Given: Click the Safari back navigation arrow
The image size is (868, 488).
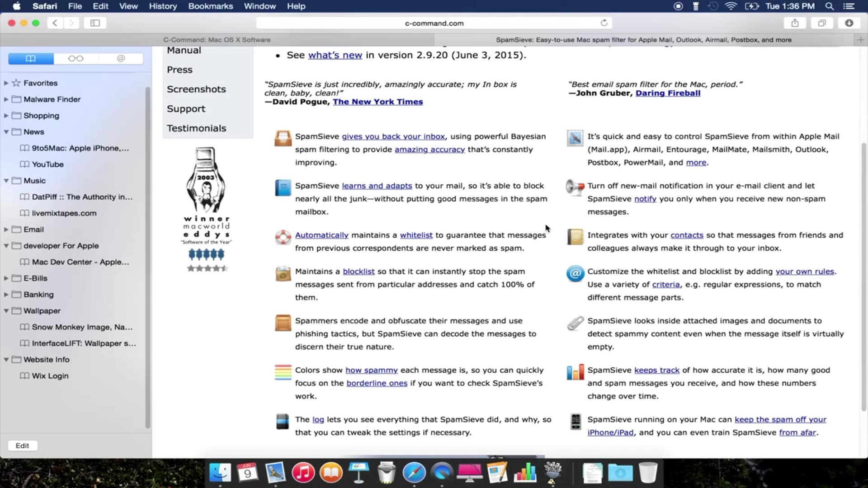Looking at the screenshot, I should tap(55, 23).
